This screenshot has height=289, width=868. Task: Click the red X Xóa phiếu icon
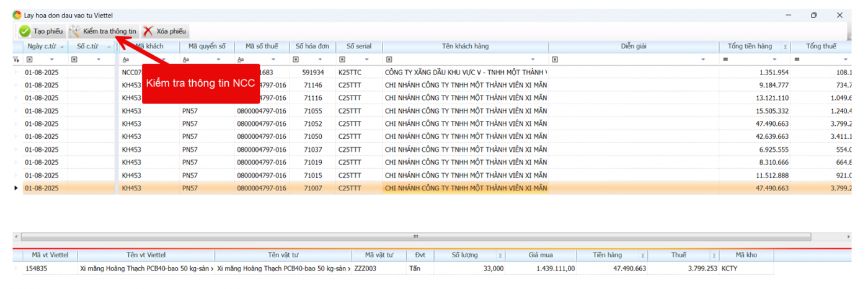148,31
